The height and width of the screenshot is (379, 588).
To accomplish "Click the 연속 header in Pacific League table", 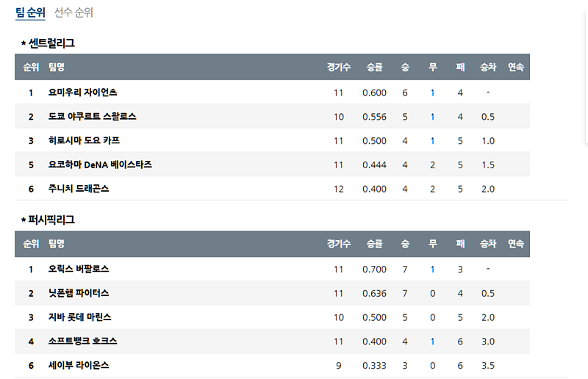I will (516, 244).
